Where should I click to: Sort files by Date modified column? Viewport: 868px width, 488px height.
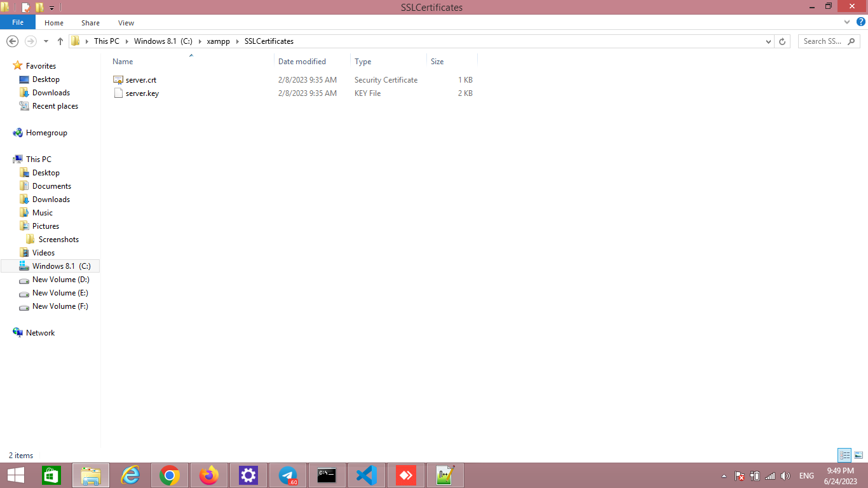313,61
